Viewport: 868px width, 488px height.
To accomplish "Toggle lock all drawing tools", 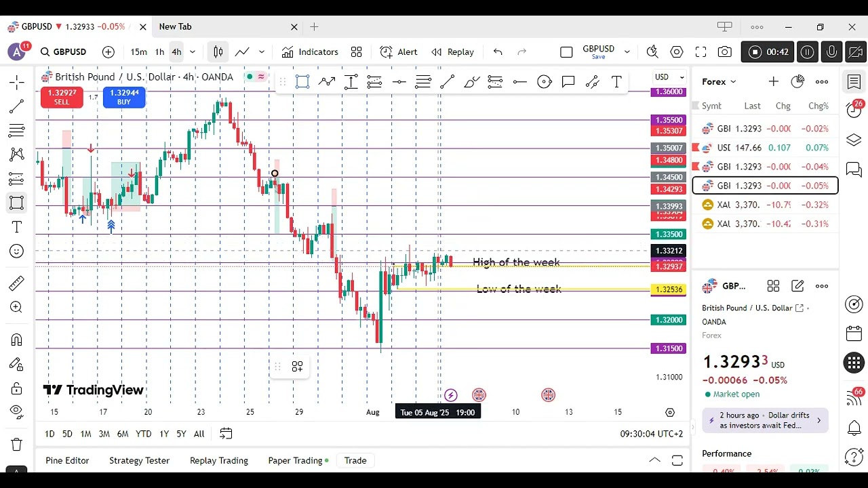I will tap(17, 388).
